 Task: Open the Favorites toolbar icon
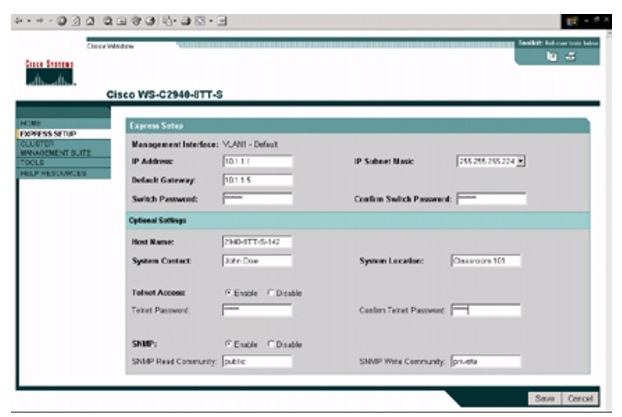point(122,21)
